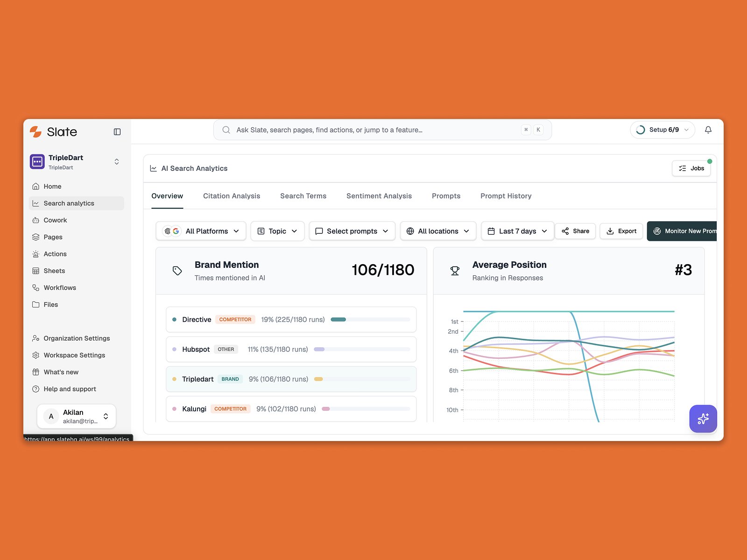This screenshot has height=560, width=747.
Task: Click the Average Position trophy icon
Action: (455, 271)
